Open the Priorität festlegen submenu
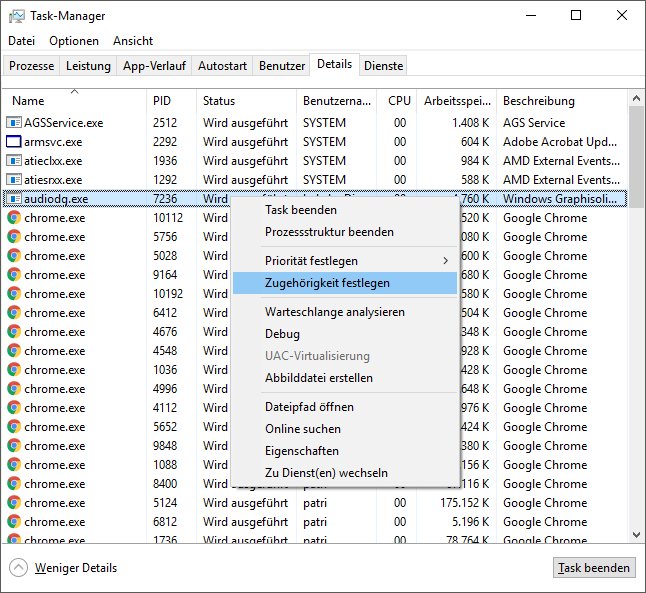The image size is (646, 593). pyautogui.click(x=344, y=261)
